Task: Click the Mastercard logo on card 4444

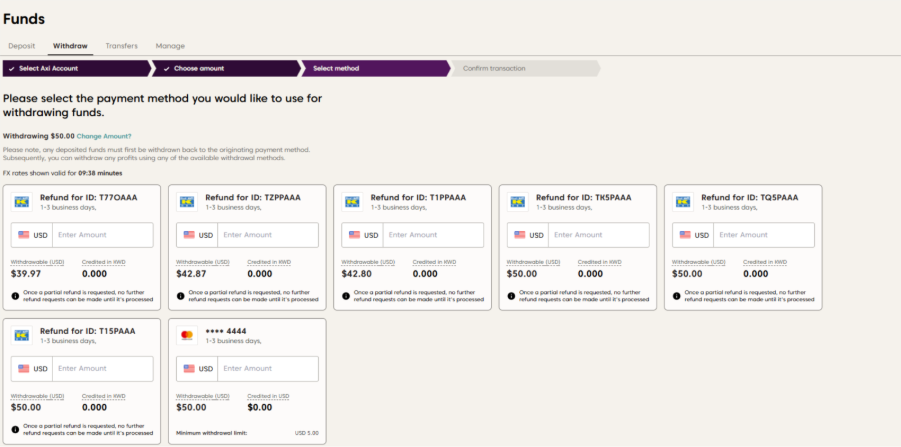Action: pos(187,335)
